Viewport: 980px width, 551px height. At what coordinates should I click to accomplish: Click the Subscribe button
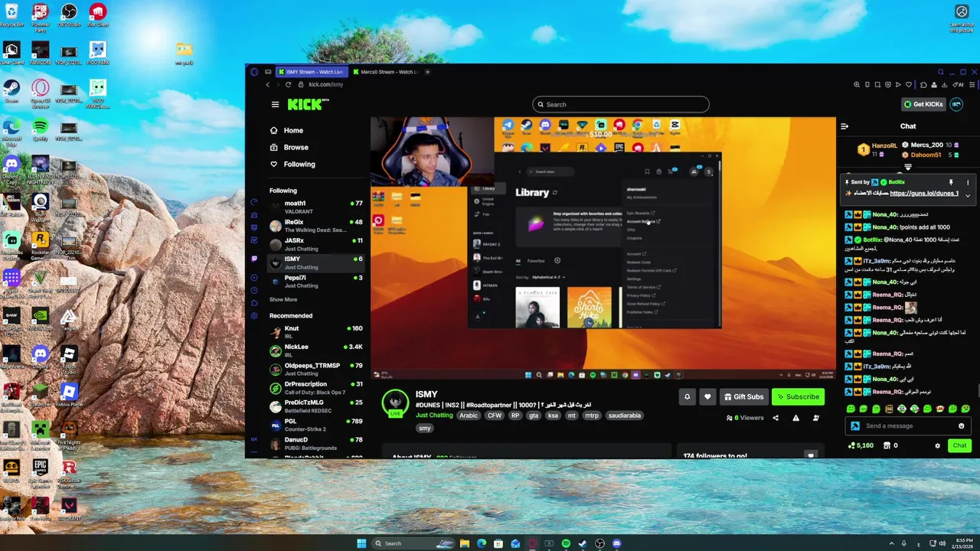pyautogui.click(x=798, y=396)
